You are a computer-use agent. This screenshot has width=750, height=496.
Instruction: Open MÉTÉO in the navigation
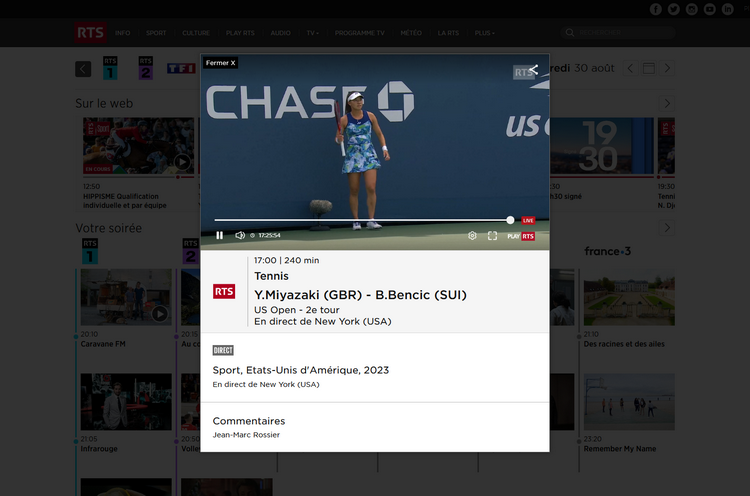411,33
